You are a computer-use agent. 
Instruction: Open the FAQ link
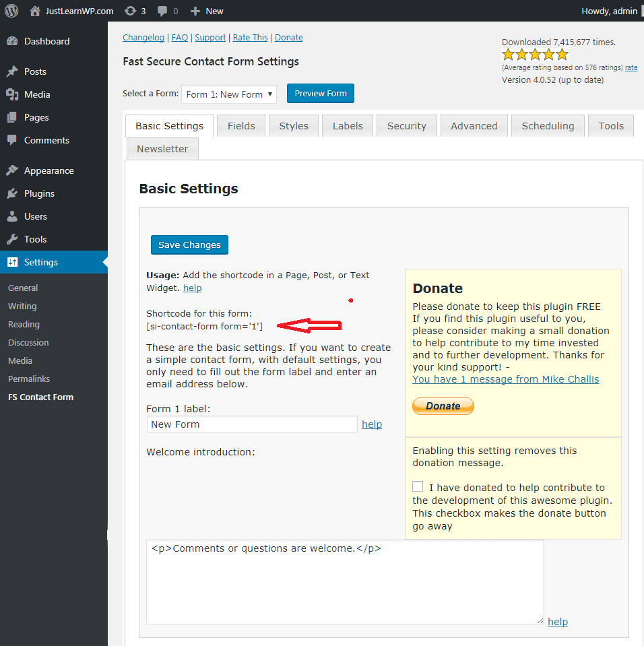[x=180, y=38]
